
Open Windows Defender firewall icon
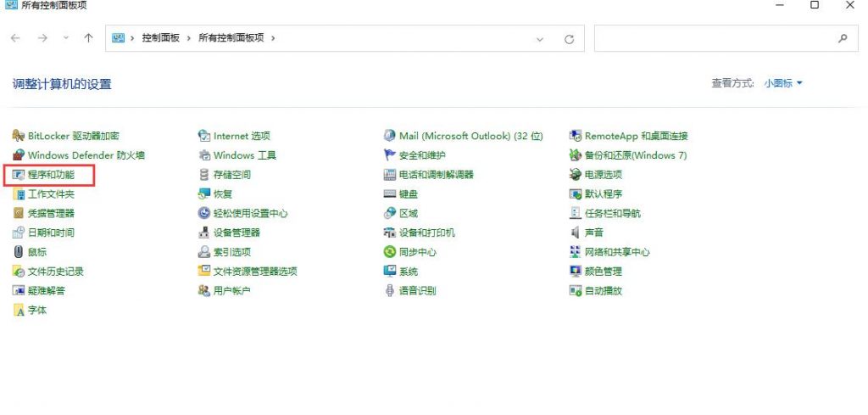tap(19, 155)
